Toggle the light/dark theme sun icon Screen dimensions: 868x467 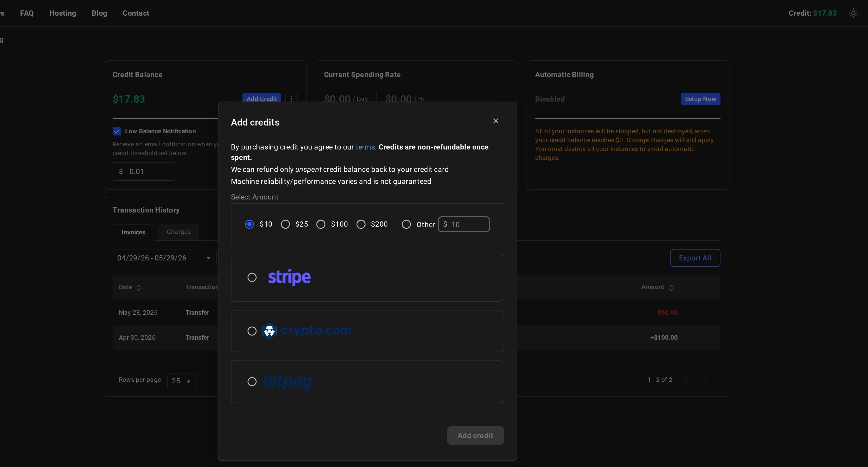tap(853, 13)
